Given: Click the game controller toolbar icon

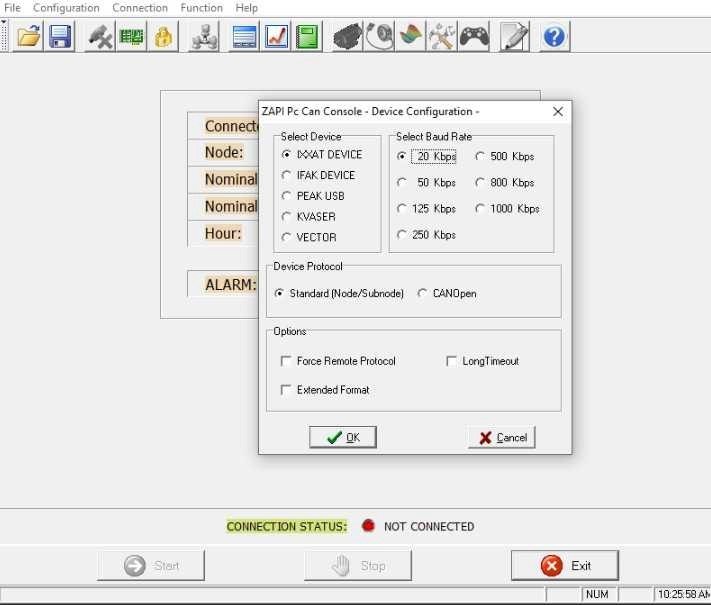Looking at the screenshot, I should tap(474, 36).
